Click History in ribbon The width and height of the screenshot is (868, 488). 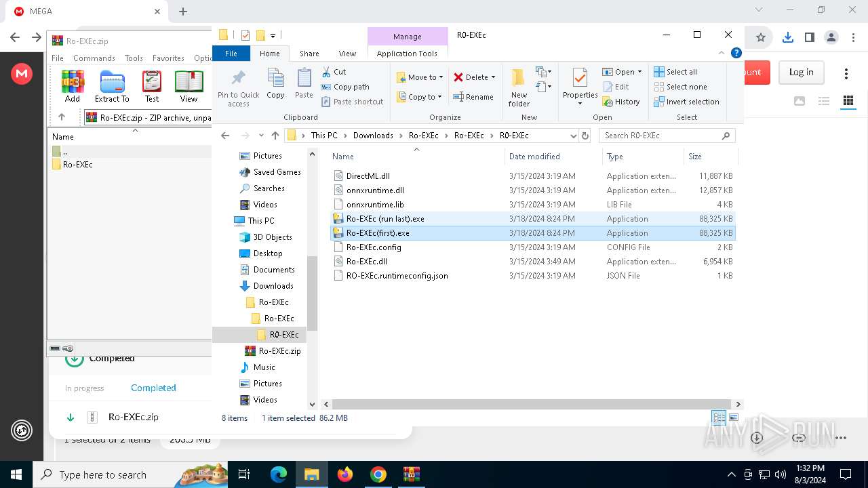(621, 102)
